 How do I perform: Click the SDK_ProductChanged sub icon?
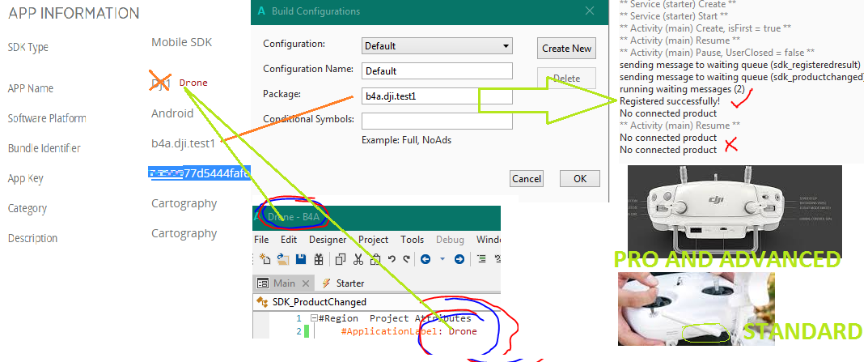point(263,302)
